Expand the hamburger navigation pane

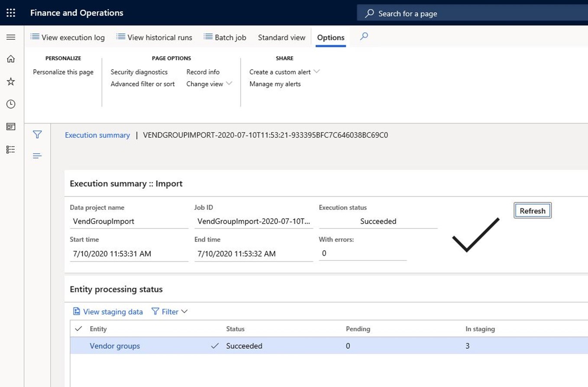(x=11, y=37)
